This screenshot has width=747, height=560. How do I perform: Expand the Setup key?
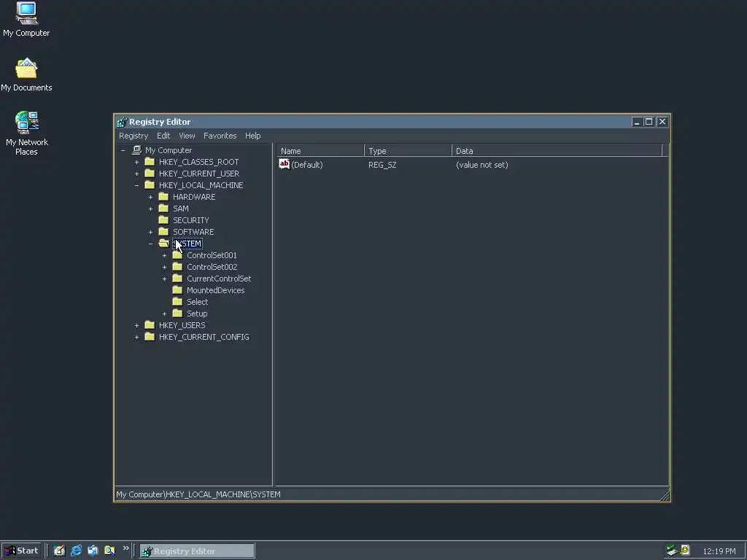164,314
